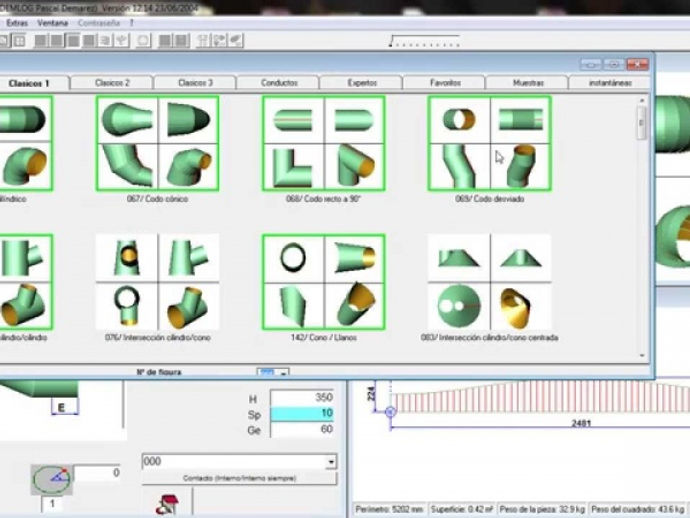Click the highlighted Sp field showing 10
The image size is (690, 518).
pos(302,413)
